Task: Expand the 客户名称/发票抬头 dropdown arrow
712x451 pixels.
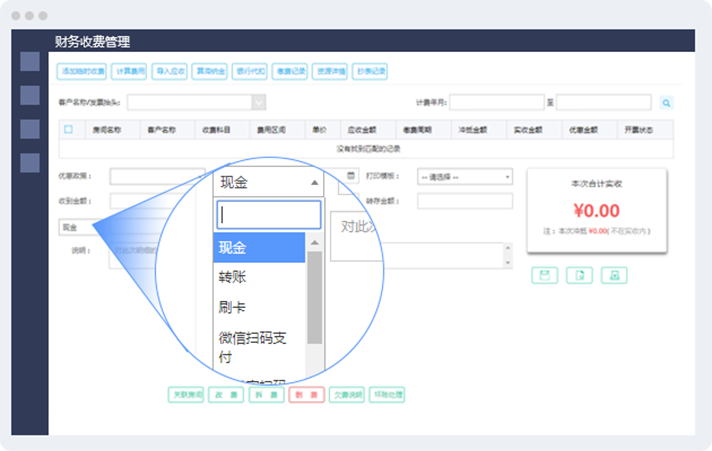Action: point(259,103)
